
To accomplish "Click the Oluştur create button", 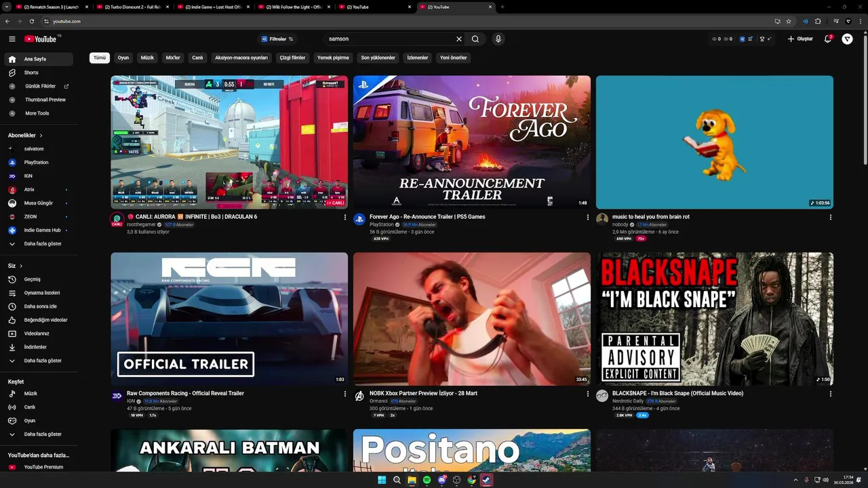I will (800, 39).
